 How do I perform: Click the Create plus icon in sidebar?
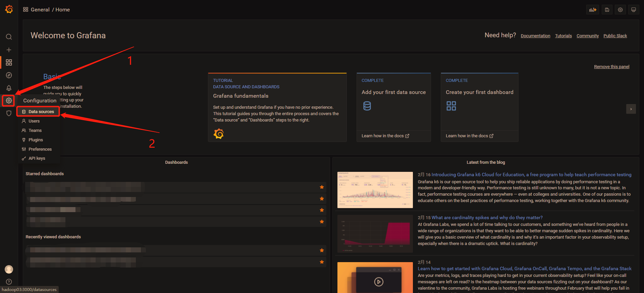click(9, 50)
